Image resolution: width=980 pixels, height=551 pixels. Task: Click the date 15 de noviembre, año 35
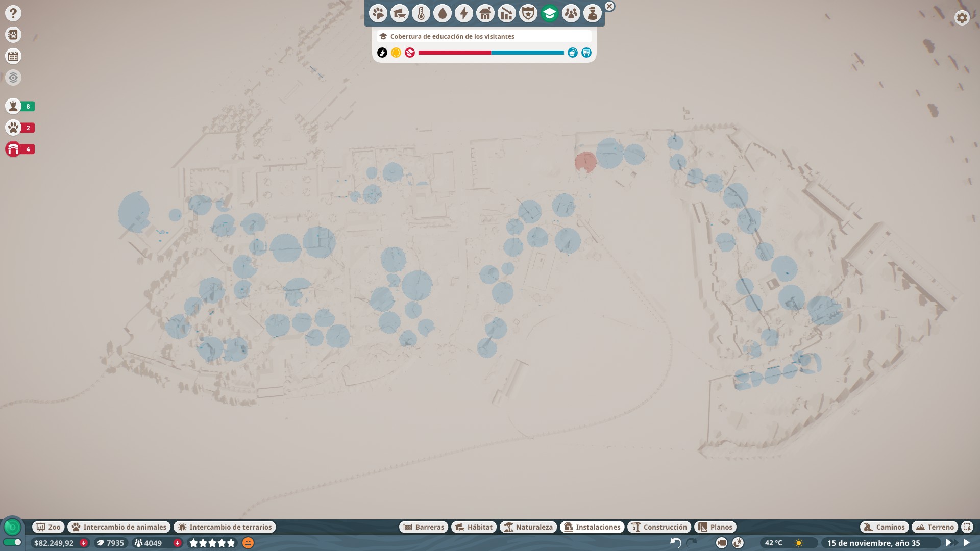[874, 543]
